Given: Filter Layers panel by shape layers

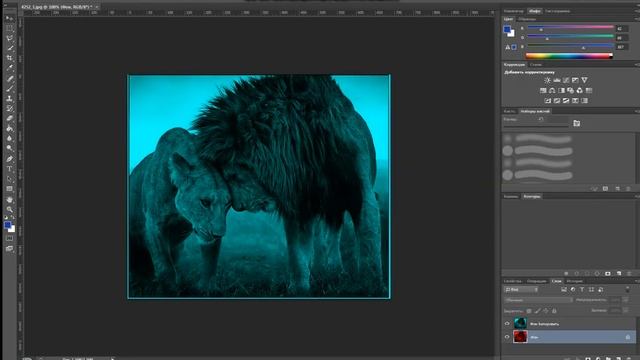Looking at the screenshot, I should [x=591, y=290].
